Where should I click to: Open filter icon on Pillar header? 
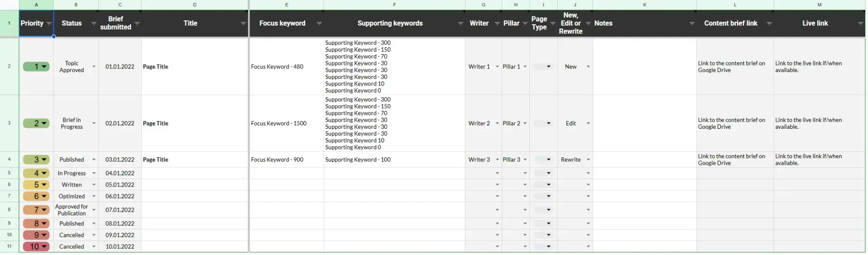click(x=525, y=24)
